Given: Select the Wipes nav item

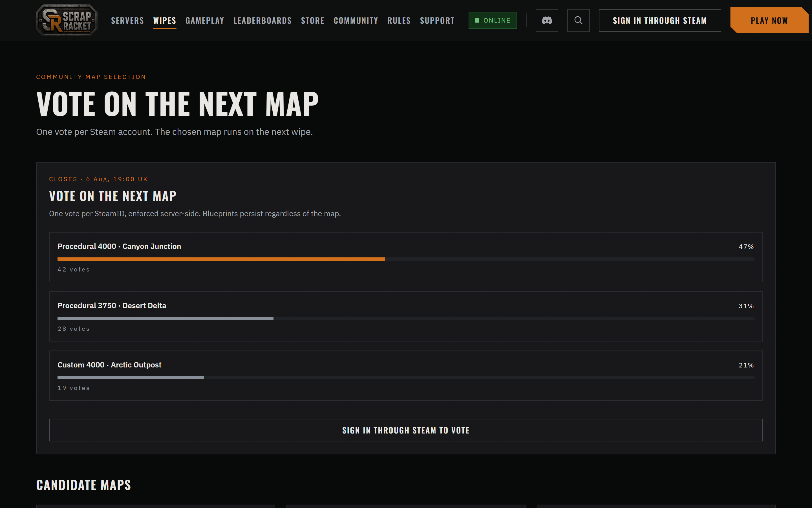Looking at the screenshot, I should tap(164, 21).
